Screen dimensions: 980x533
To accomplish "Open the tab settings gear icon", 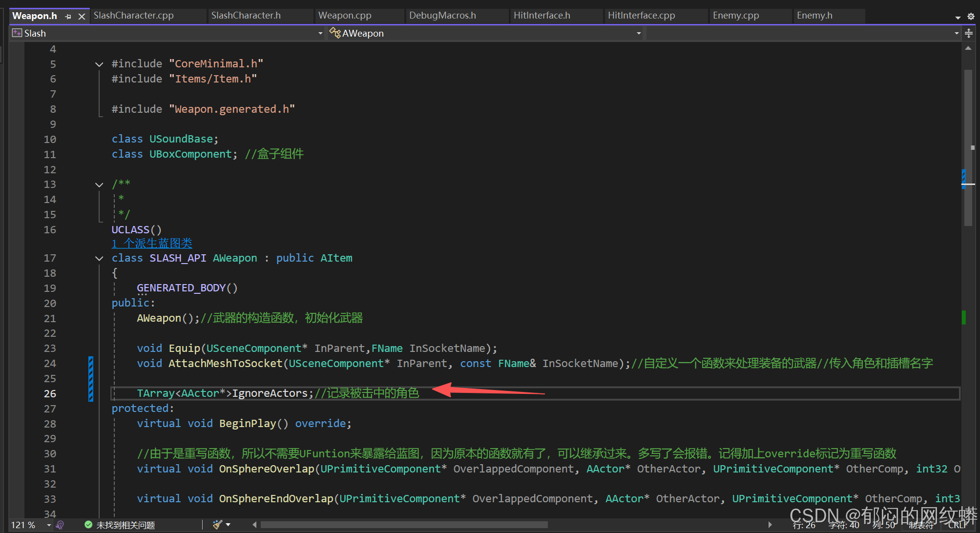I will 971,17.
